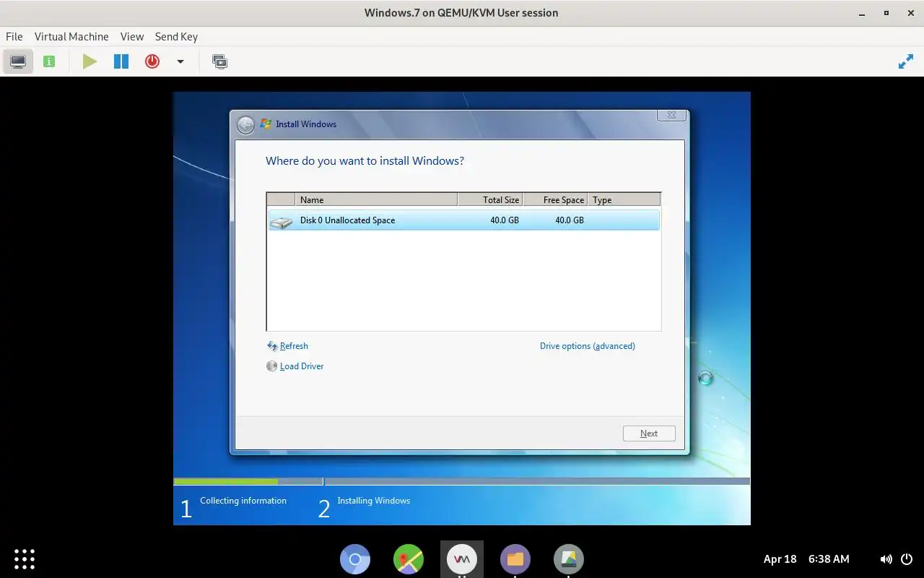
Task: Click the disk drive icon for Disk 0
Action: 281,222
